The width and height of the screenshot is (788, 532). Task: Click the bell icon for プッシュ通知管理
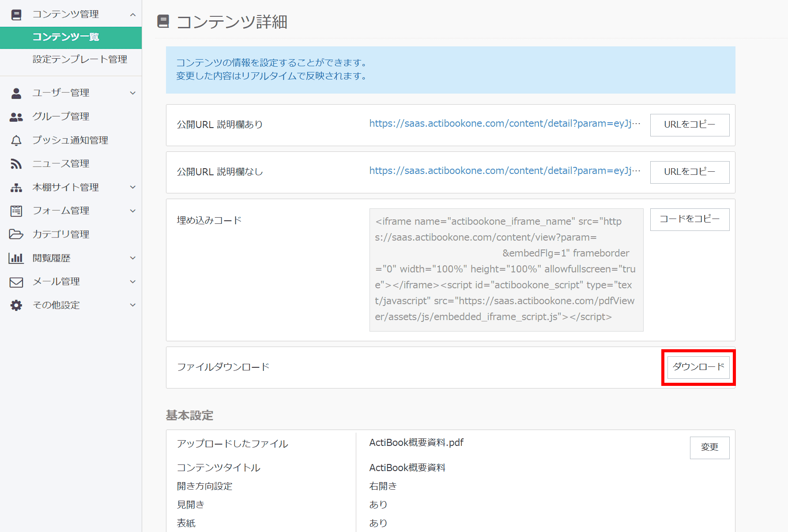click(16, 140)
